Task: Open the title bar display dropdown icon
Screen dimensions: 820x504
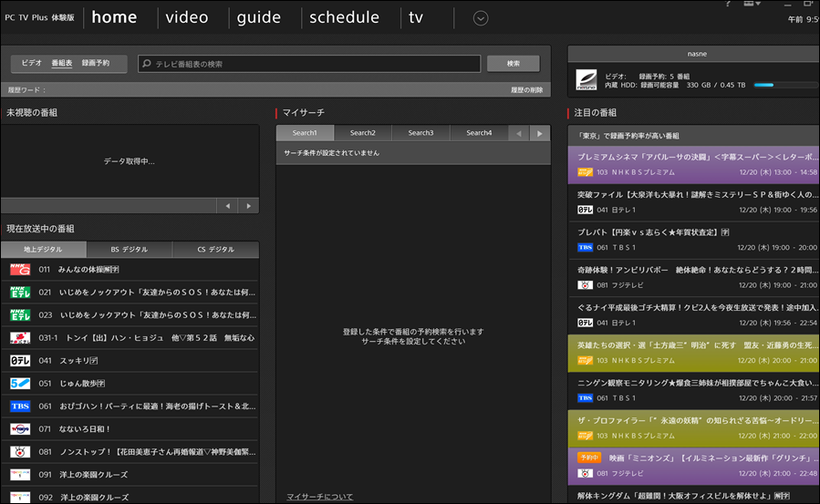Action: point(752,3)
